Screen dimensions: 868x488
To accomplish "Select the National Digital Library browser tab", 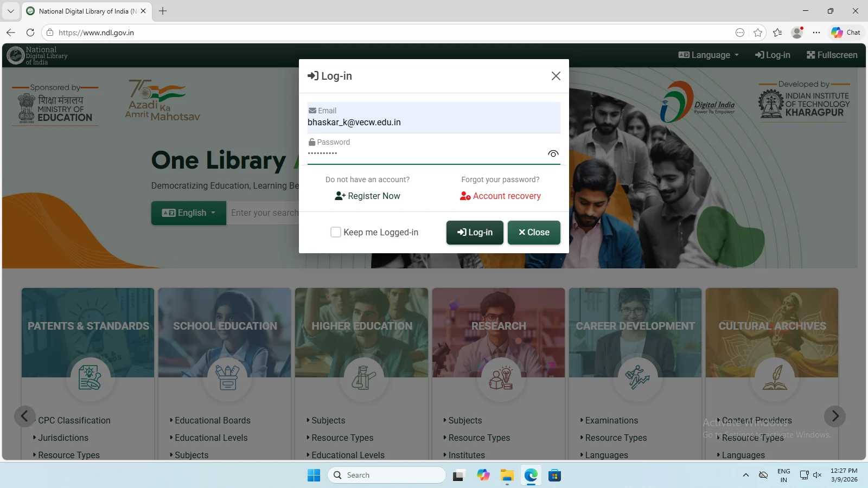I will [84, 11].
